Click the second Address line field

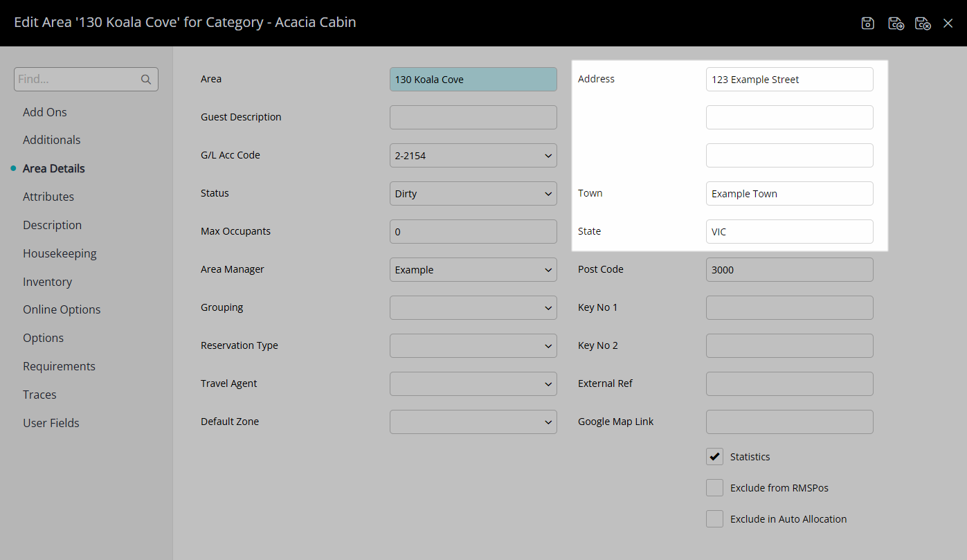click(790, 118)
